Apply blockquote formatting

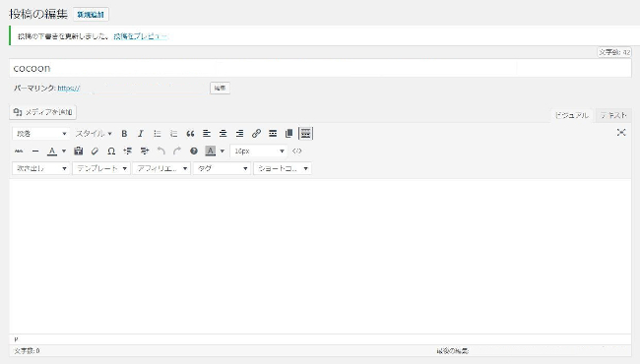pyautogui.click(x=190, y=134)
